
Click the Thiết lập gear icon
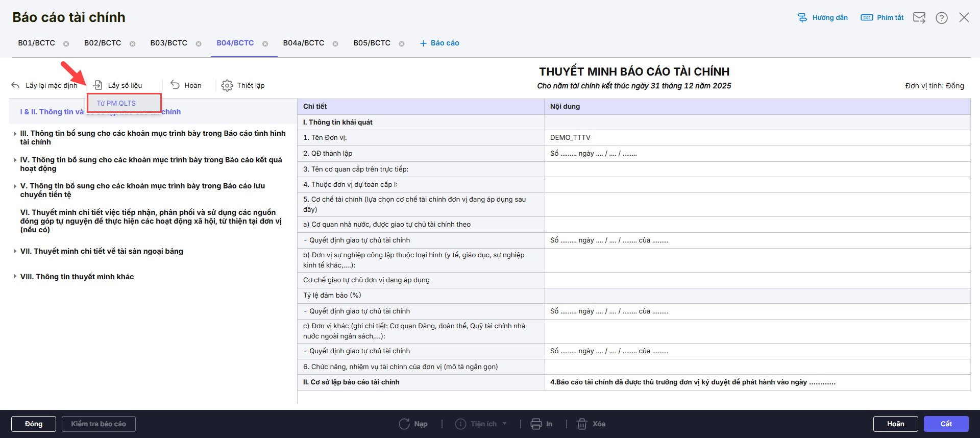(227, 86)
